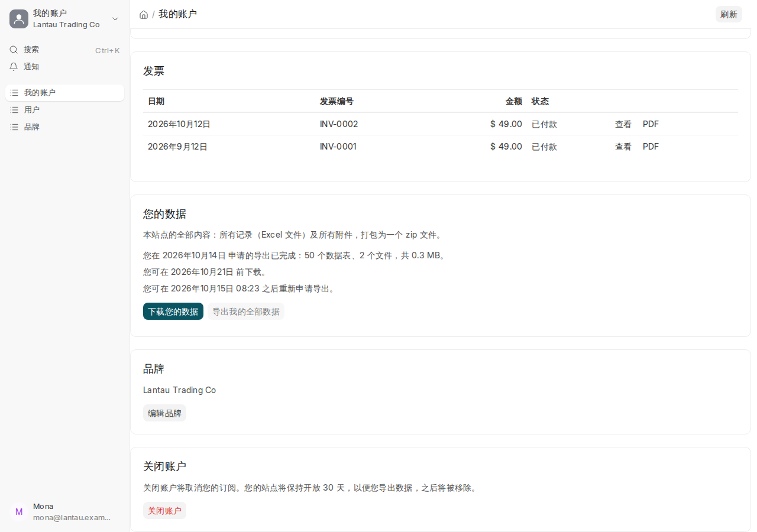Click 我的账户 in the breadcrumb

[x=177, y=14]
